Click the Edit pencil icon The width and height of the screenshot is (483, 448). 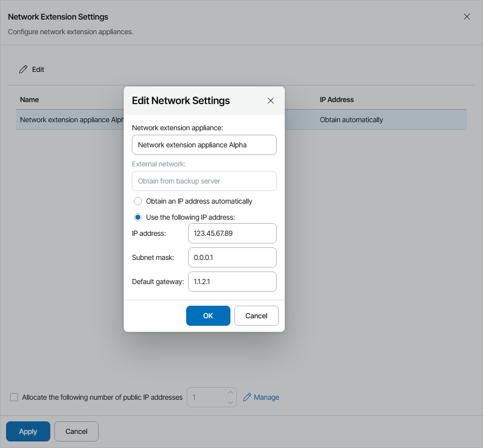click(x=23, y=70)
